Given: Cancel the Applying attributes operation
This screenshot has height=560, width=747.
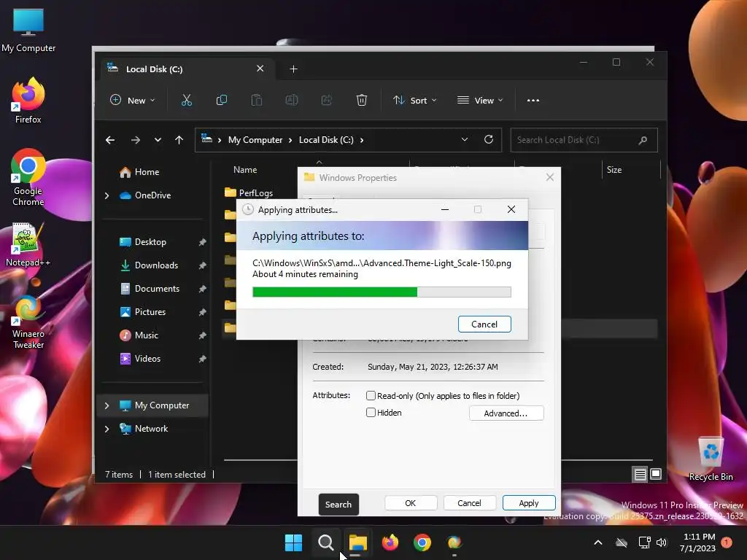Looking at the screenshot, I should [x=484, y=324].
